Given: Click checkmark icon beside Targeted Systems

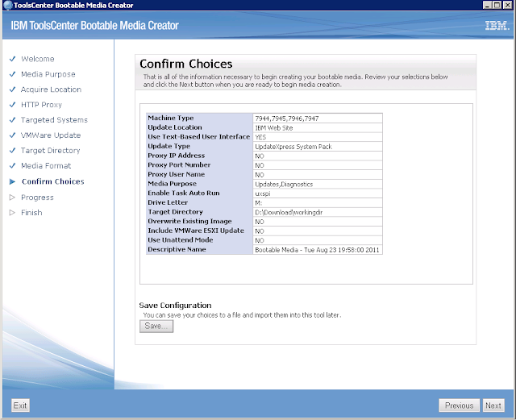Looking at the screenshot, I should pos(13,120).
